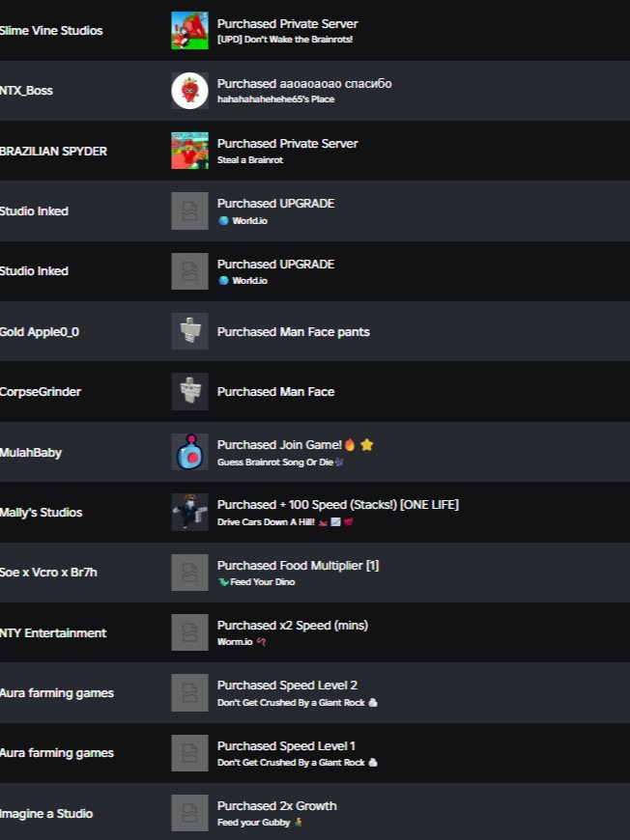Click the strawberry icon beside NTX_Boss
This screenshot has height=840, width=630.
(189, 91)
